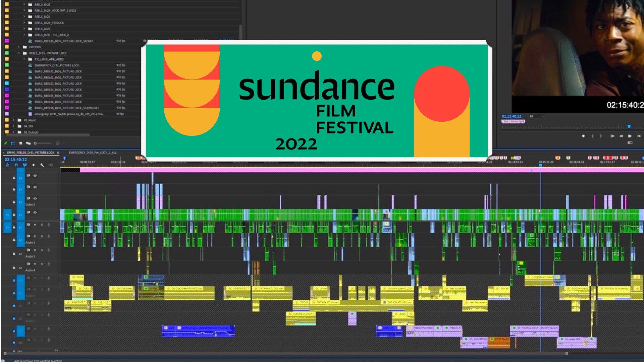Screen dimensions: 644x362
Task: Click Mark Out button in Program monitor
Action: point(601,136)
